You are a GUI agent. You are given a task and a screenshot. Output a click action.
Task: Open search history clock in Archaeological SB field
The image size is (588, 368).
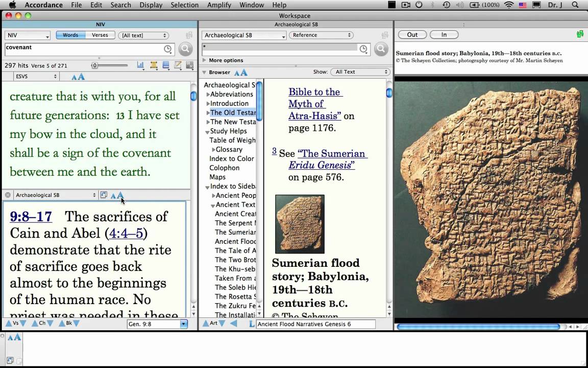point(363,49)
